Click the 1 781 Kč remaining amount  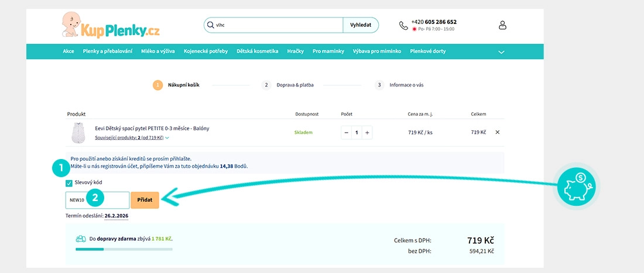[162, 239]
